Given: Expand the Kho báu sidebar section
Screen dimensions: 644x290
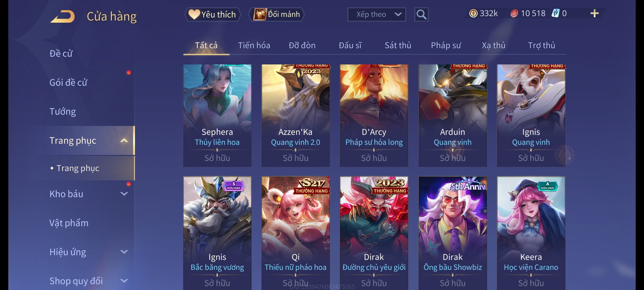Looking at the screenshot, I should pos(124,194).
